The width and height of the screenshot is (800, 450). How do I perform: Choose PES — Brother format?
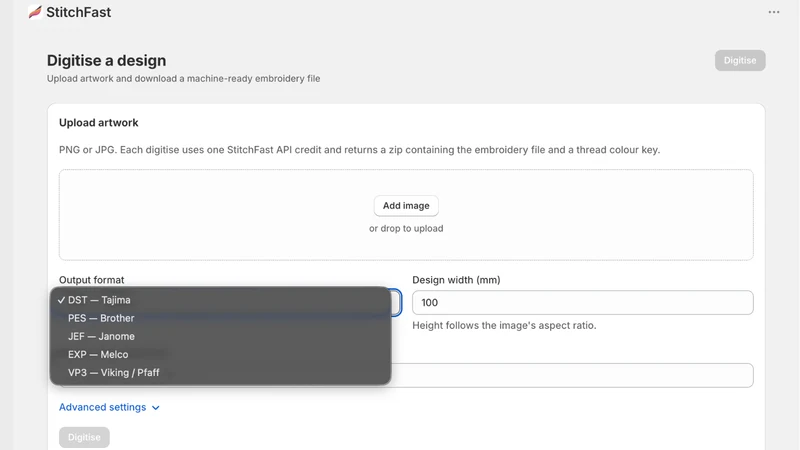click(x=220, y=318)
